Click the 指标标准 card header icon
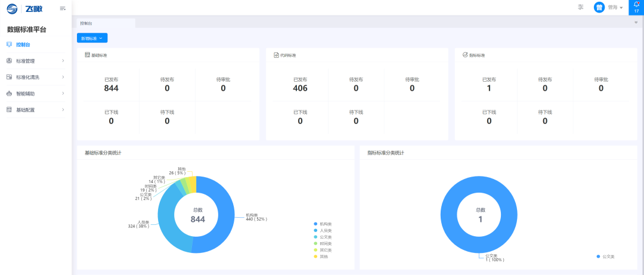 coord(465,55)
